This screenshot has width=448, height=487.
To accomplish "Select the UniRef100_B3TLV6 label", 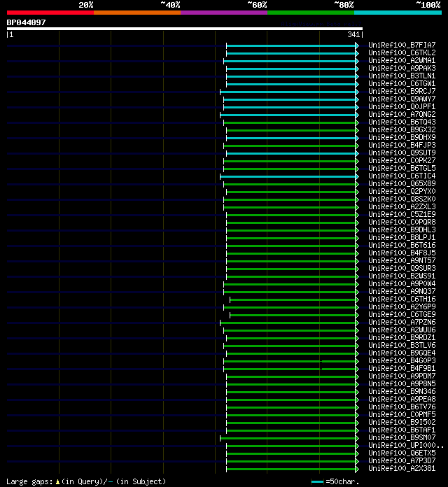I will (402, 345).
